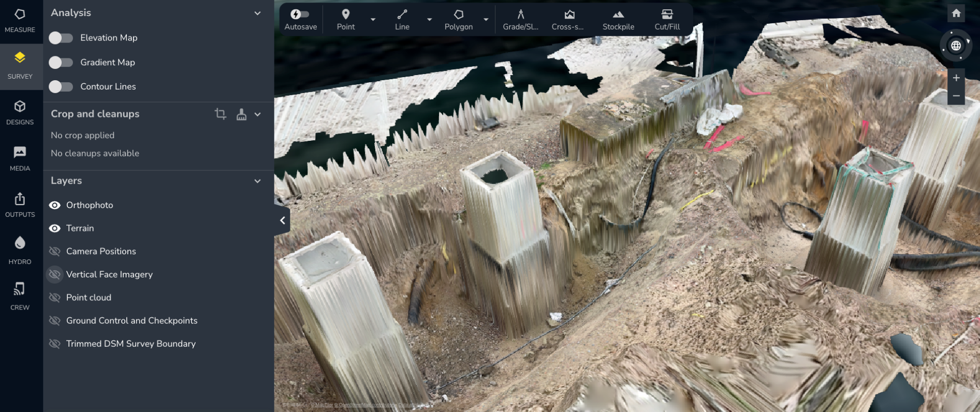The image size is (980, 412).
Task: Hide the Terrain layer
Action: tap(54, 228)
